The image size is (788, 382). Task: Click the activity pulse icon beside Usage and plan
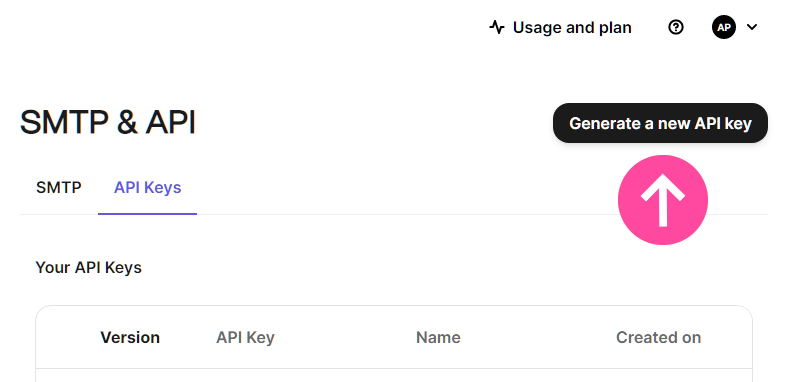(x=497, y=27)
